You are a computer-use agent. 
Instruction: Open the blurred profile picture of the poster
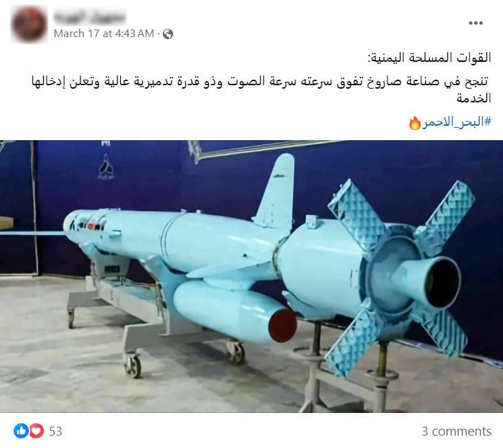[x=29, y=24]
